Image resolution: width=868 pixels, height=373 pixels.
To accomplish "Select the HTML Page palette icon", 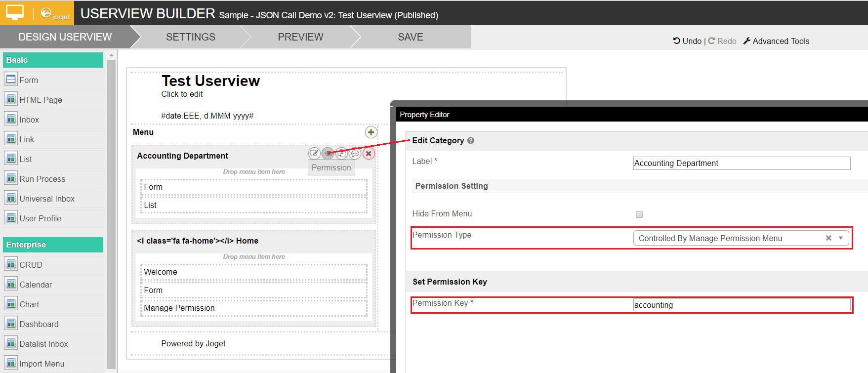I will (11, 99).
